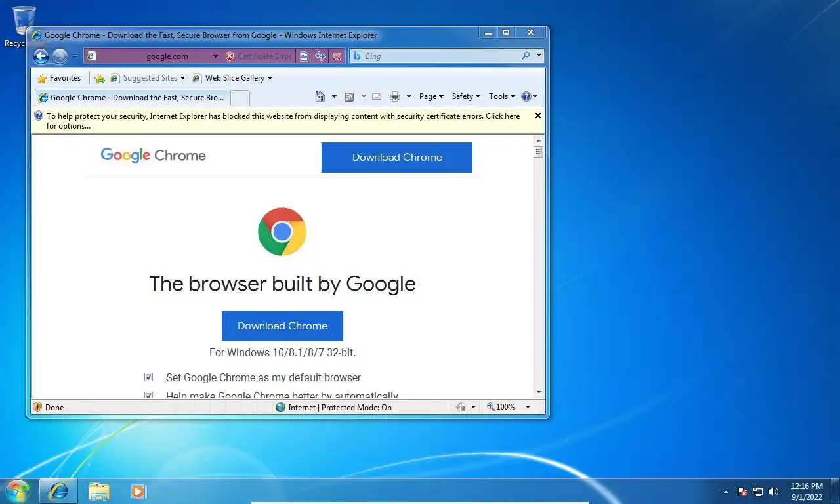Toggle the Compatibility View icon
Viewport: 840px width, 504px height.
[x=304, y=56]
